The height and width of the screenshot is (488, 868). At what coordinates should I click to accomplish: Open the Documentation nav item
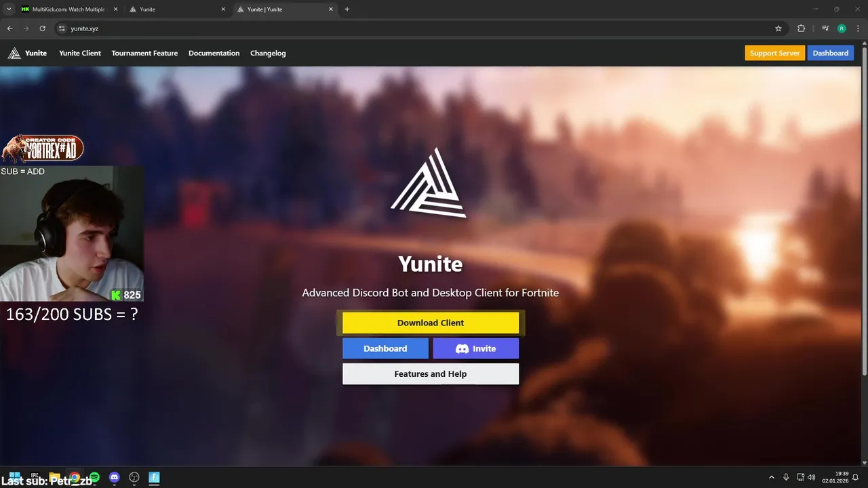tap(214, 53)
